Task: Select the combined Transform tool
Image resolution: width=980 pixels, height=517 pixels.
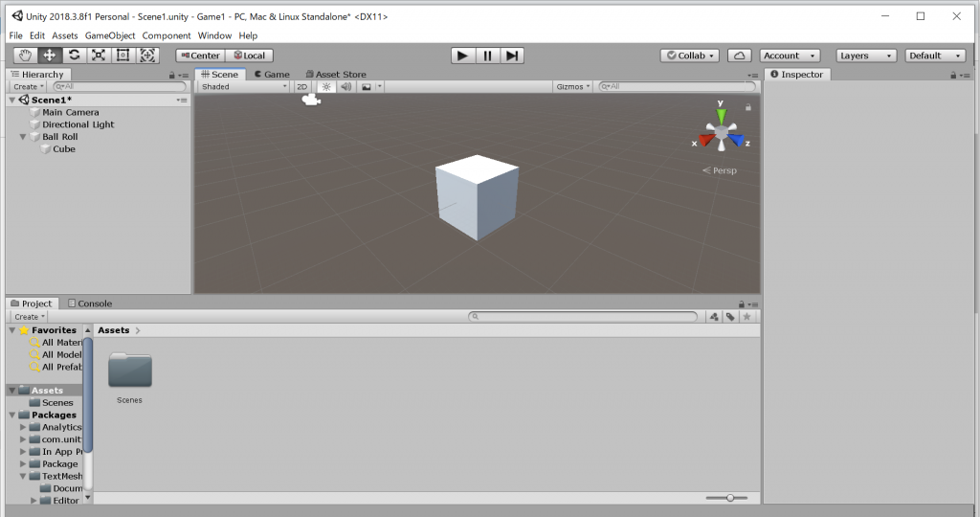Action: pos(147,55)
